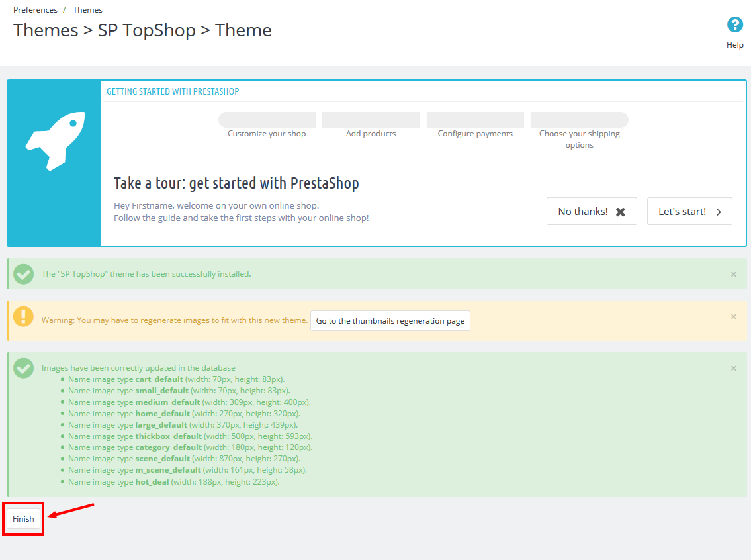Click the Hey Firstname welcome text
The image size is (751, 560).
[216, 205]
